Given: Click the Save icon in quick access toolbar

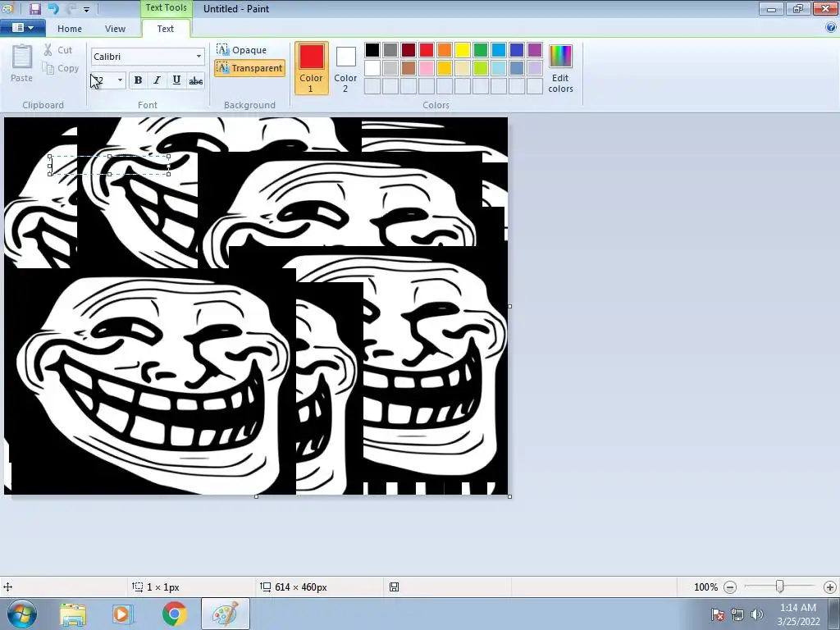Looking at the screenshot, I should (34, 8).
